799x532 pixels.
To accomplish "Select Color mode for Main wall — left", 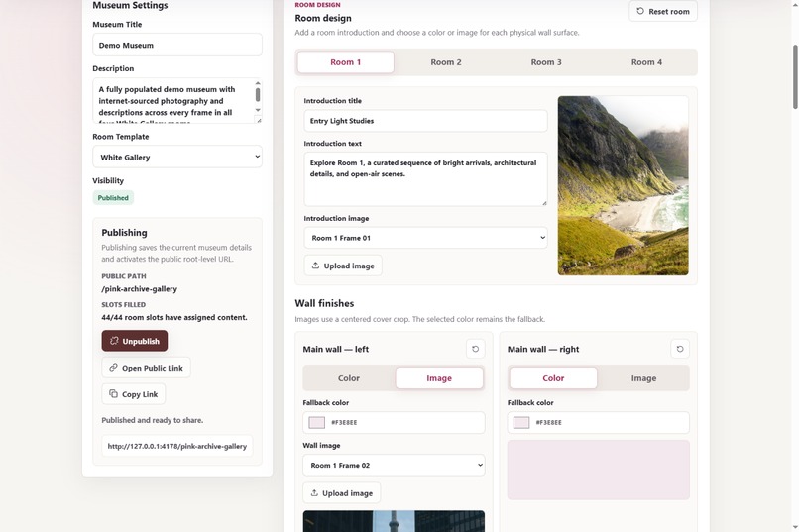I will pos(349,378).
